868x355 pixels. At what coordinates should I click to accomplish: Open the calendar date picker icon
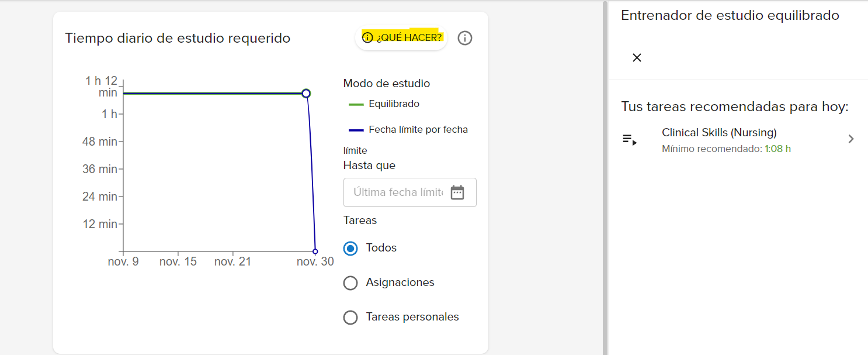point(457,192)
